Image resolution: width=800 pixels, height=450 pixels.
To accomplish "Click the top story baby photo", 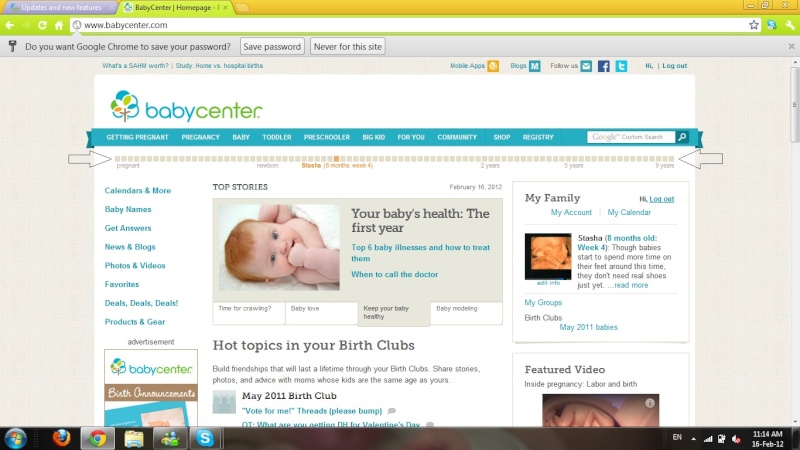I will click(279, 247).
